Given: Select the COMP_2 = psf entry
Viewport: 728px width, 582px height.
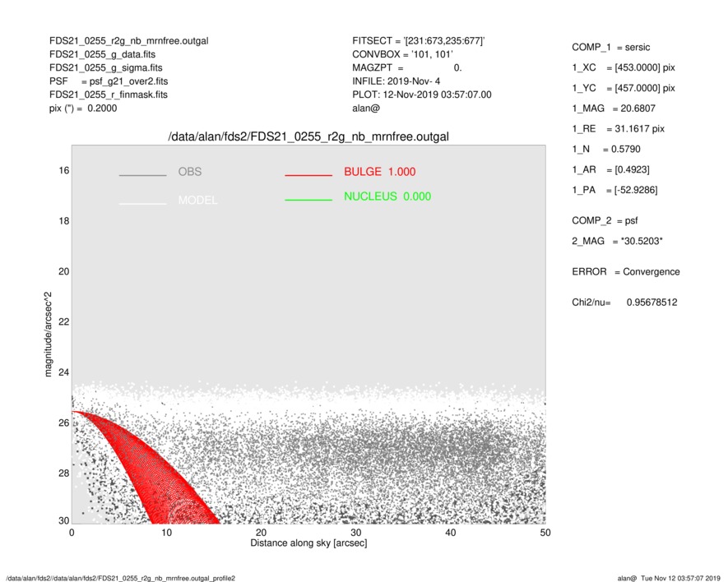Looking at the screenshot, I should [605, 220].
